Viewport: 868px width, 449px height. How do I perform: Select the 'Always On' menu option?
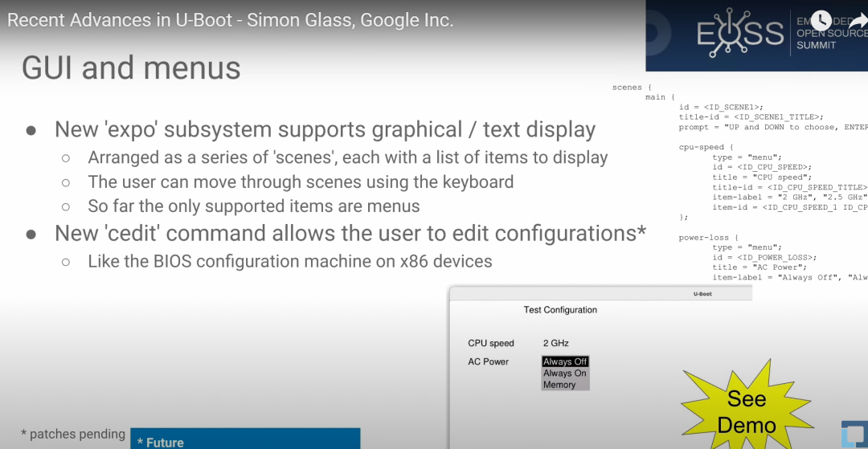pos(565,373)
